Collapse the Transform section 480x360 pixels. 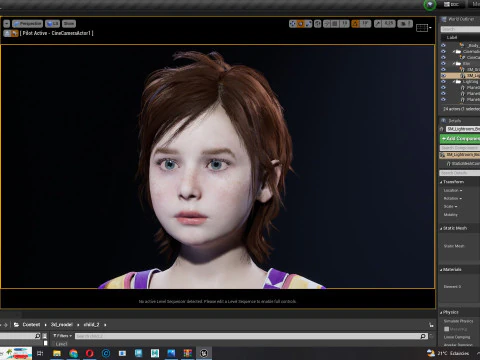[x=441, y=182]
